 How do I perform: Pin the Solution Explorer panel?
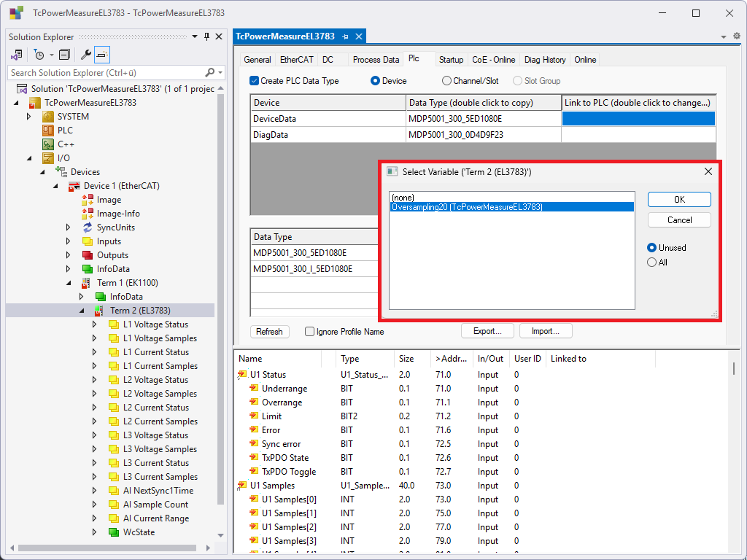tap(206, 36)
